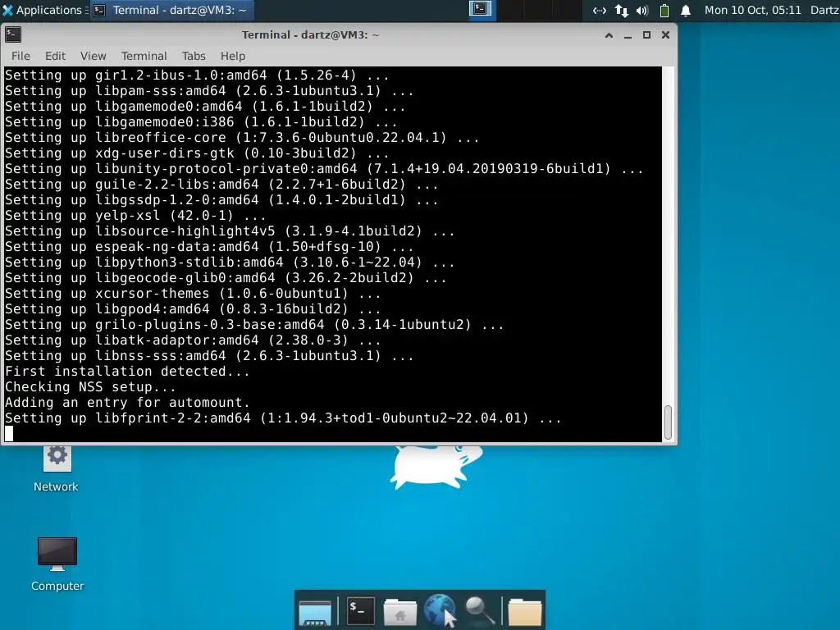Click the line 'Setting up espeak-ng-data:amd64'
Viewport: 840px width, 630px height.
click(x=209, y=246)
